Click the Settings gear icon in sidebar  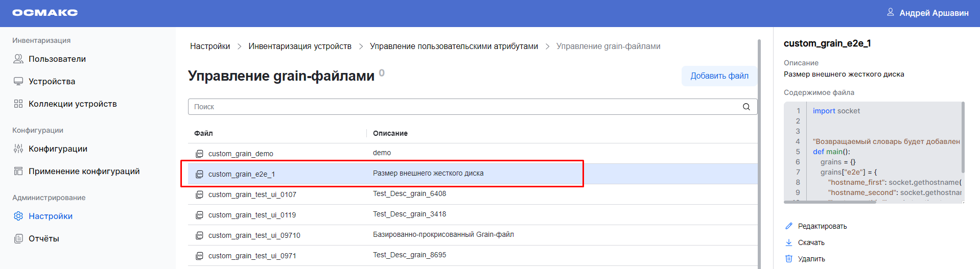(18, 216)
